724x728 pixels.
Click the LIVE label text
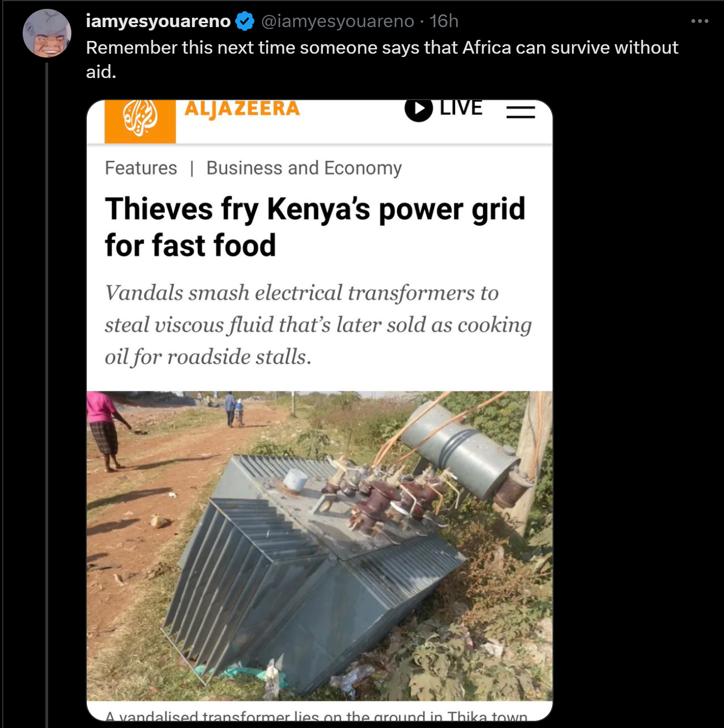(x=461, y=108)
